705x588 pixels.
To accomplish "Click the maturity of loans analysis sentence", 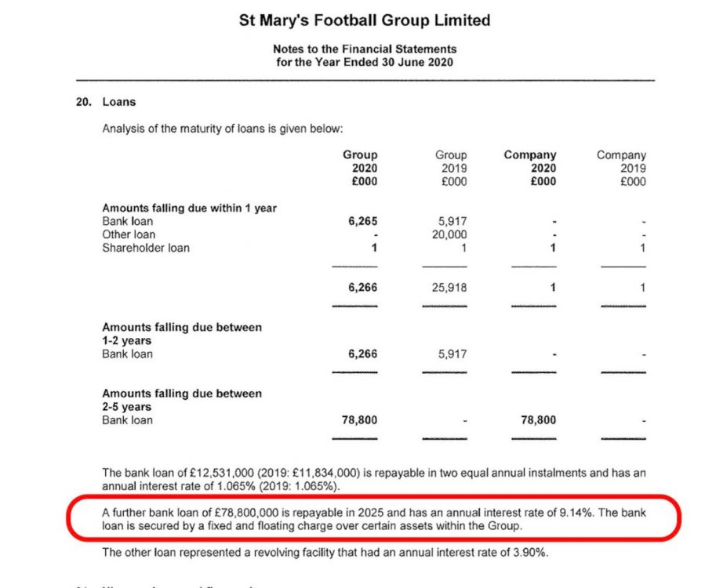I will click(223, 129).
